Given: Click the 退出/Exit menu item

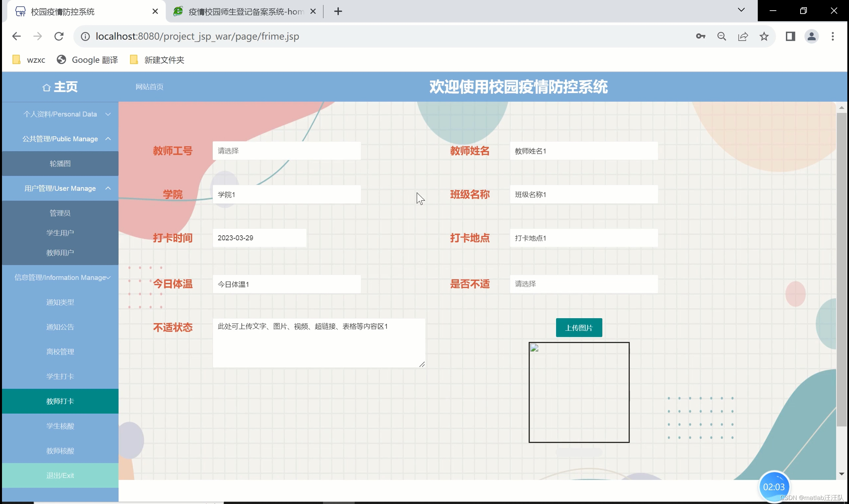Looking at the screenshot, I should 60,475.
